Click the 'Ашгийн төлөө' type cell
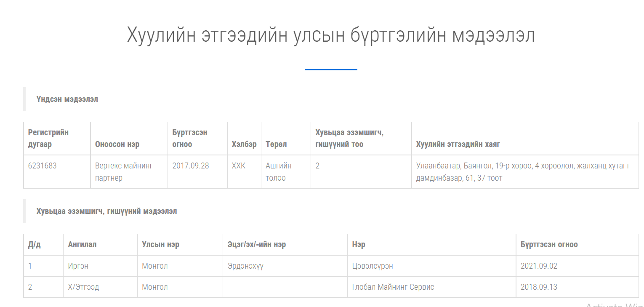 [279, 172]
